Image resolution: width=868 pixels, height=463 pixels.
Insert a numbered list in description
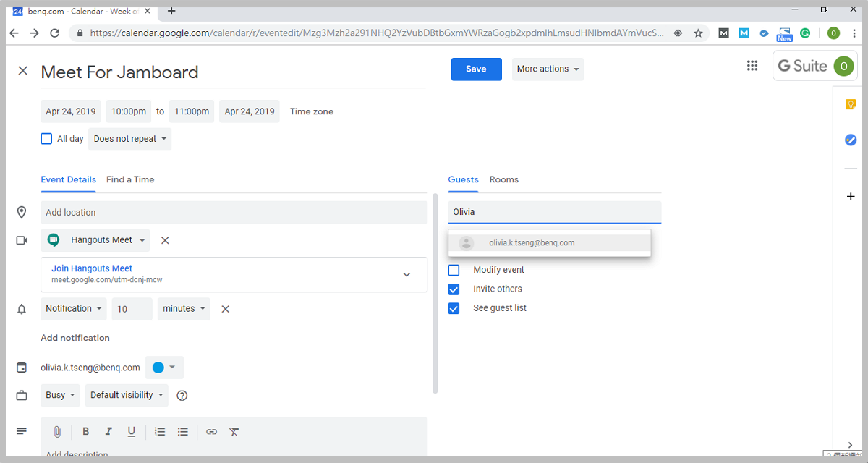pyautogui.click(x=160, y=432)
